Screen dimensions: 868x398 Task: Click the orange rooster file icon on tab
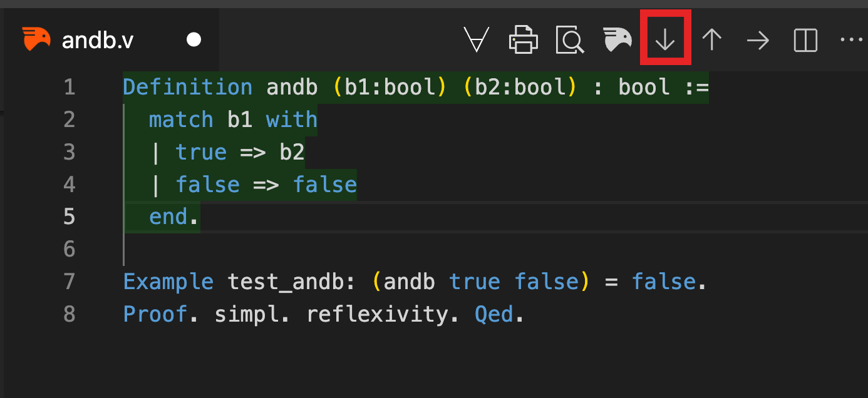coord(36,39)
